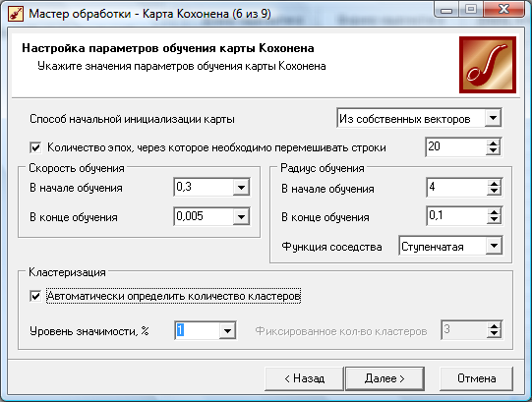The width and height of the screenshot is (532, 402).
Task: Click the 'Радиус обучения' group title
Action: (322, 168)
